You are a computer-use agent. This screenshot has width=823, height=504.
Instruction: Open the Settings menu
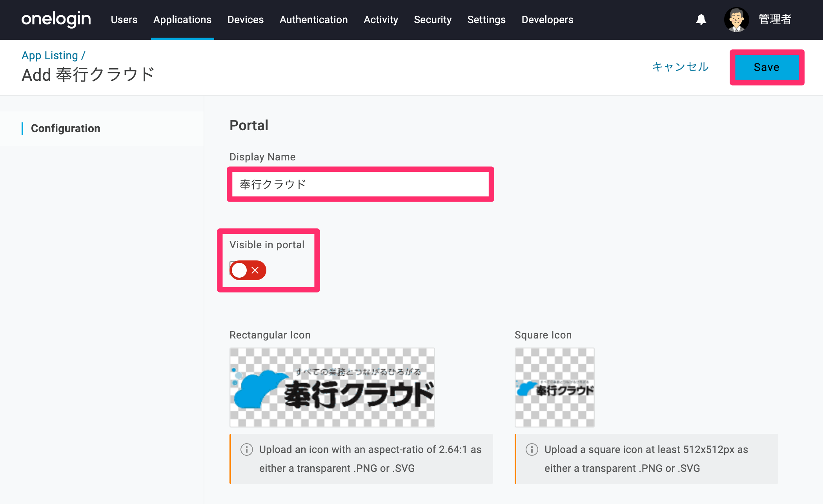pyautogui.click(x=486, y=20)
